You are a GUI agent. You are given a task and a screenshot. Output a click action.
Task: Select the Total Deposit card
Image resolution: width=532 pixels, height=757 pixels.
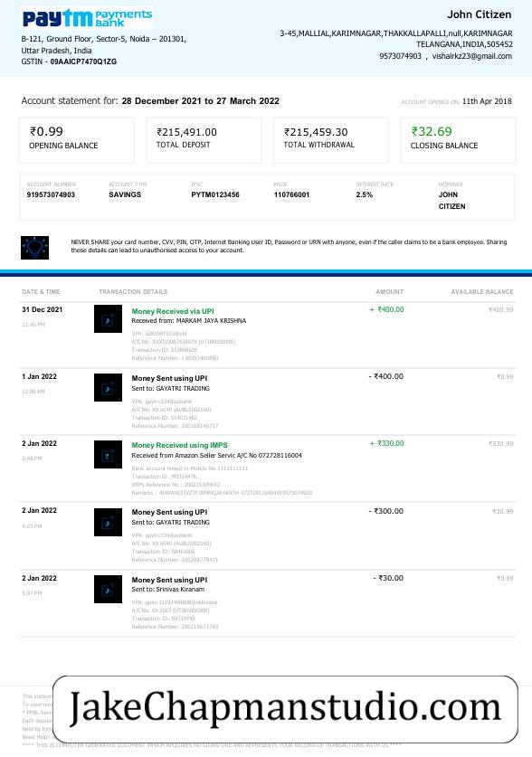[204, 140]
